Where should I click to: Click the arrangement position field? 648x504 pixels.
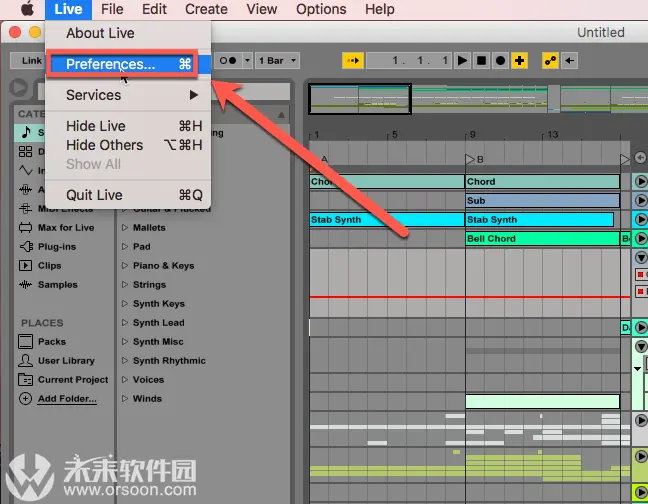[409, 61]
